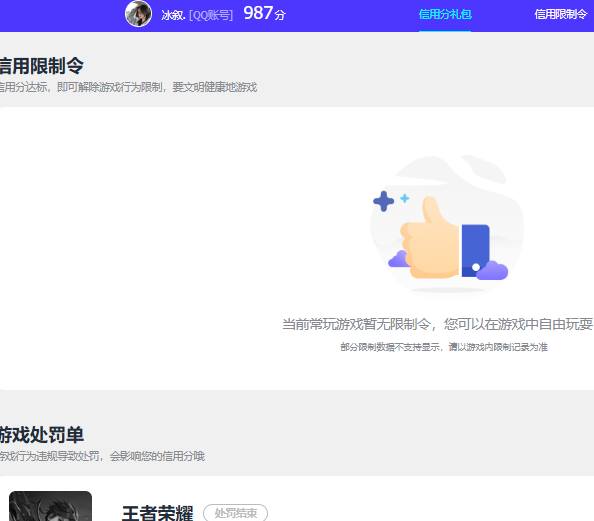
Task: Select the 信用限制令 section heading
Action: pyautogui.click(x=41, y=66)
